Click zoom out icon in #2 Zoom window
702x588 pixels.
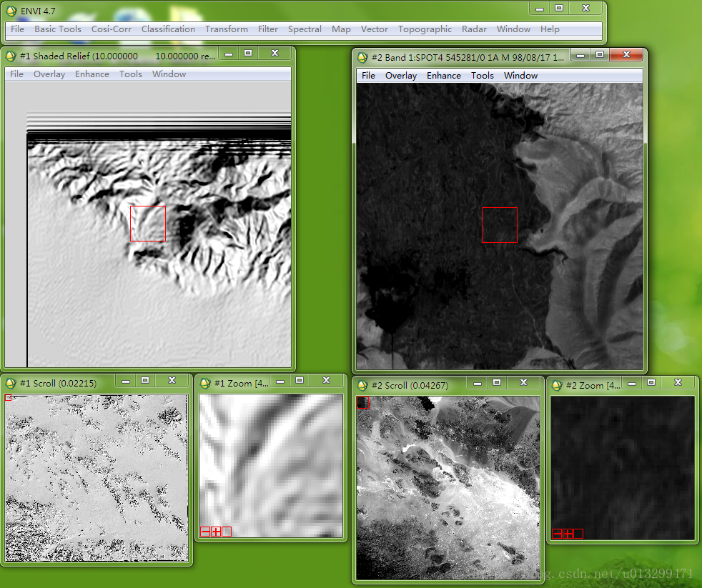pyautogui.click(x=557, y=534)
